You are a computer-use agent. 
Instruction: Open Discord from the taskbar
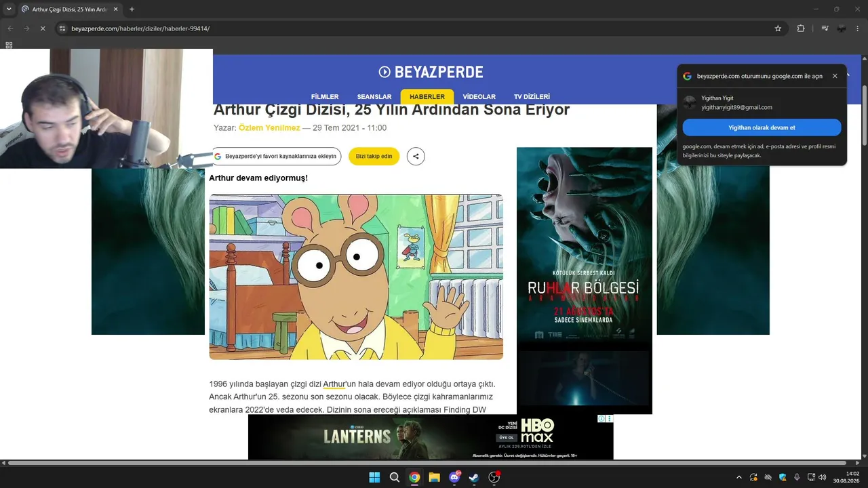pos(454,477)
